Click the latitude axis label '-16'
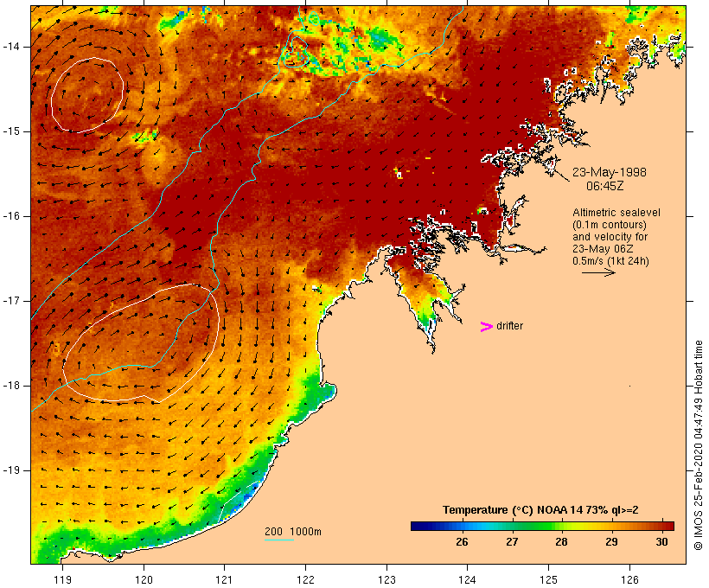 10,216
